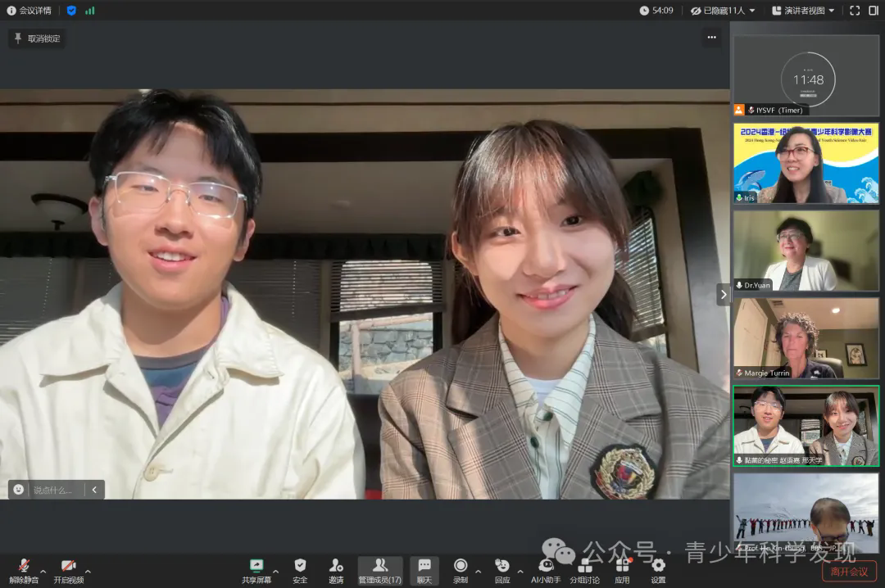Start recording with 录制

point(461,571)
